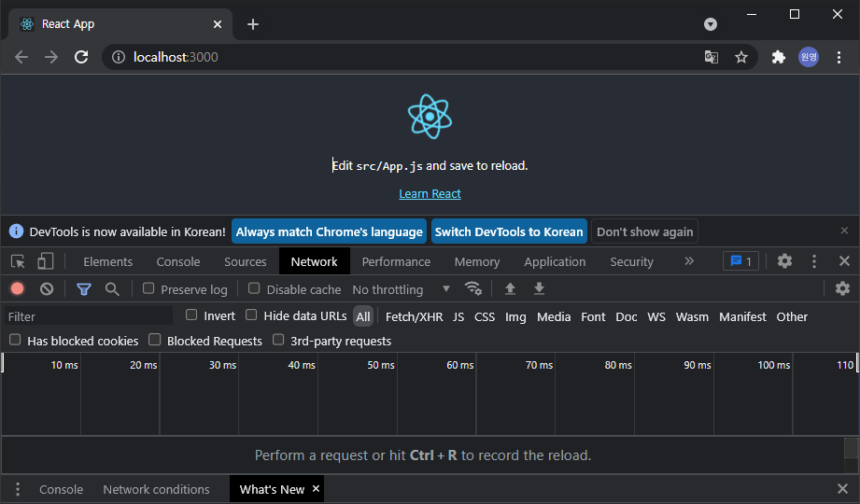The height and width of the screenshot is (504, 860).
Task: Select the Network conditions drawer tab
Action: pyautogui.click(x=156, y=489)
